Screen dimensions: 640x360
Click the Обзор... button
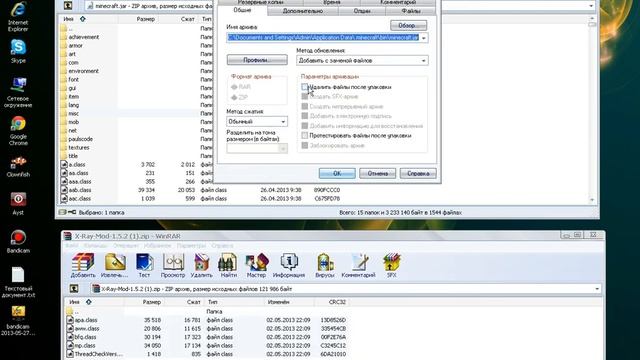coord(408,25)
